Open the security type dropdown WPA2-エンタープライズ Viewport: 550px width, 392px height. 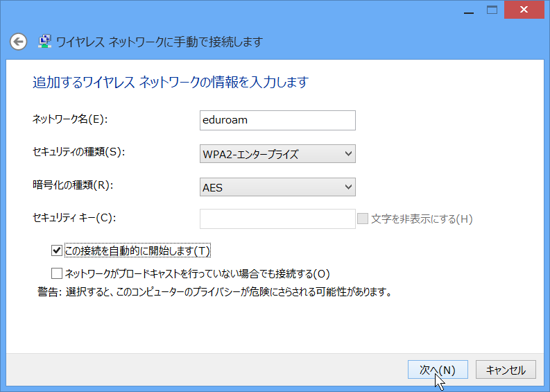pyautogui.click(x=277, y=154)
